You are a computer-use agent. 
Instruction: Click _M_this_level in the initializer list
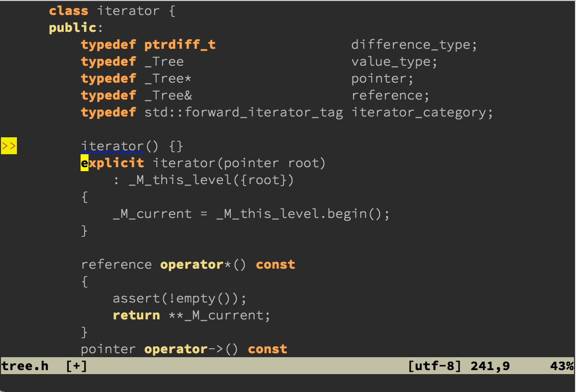(x=180, y=180)
